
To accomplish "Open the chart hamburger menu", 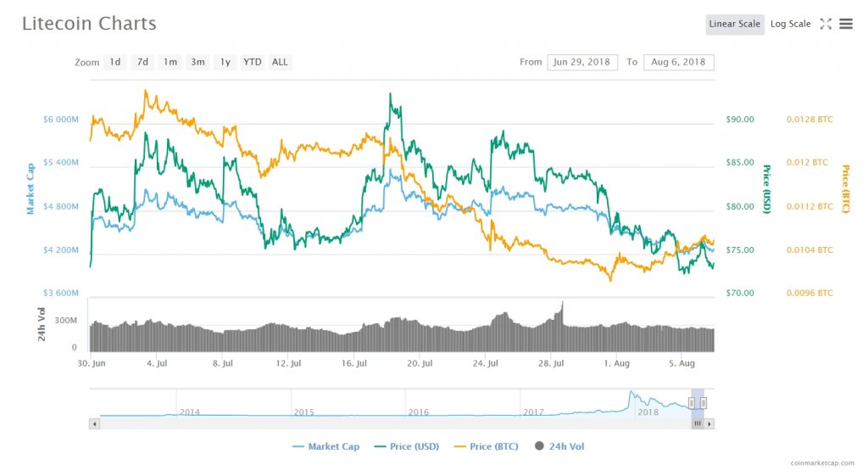I will [846, 24].
